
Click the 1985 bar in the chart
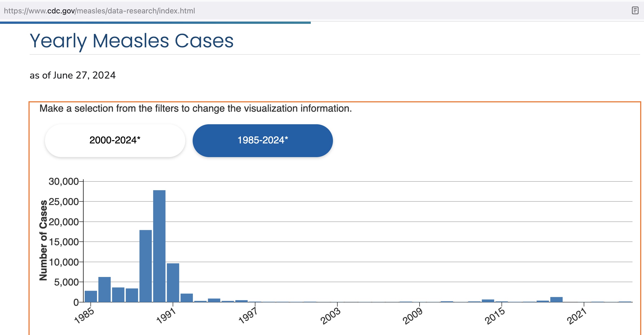91,296
